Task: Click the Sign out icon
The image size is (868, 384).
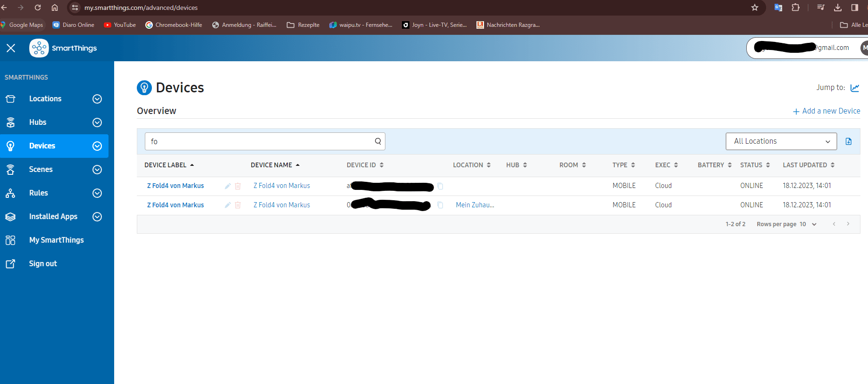Action: click(x=10, y=264)
